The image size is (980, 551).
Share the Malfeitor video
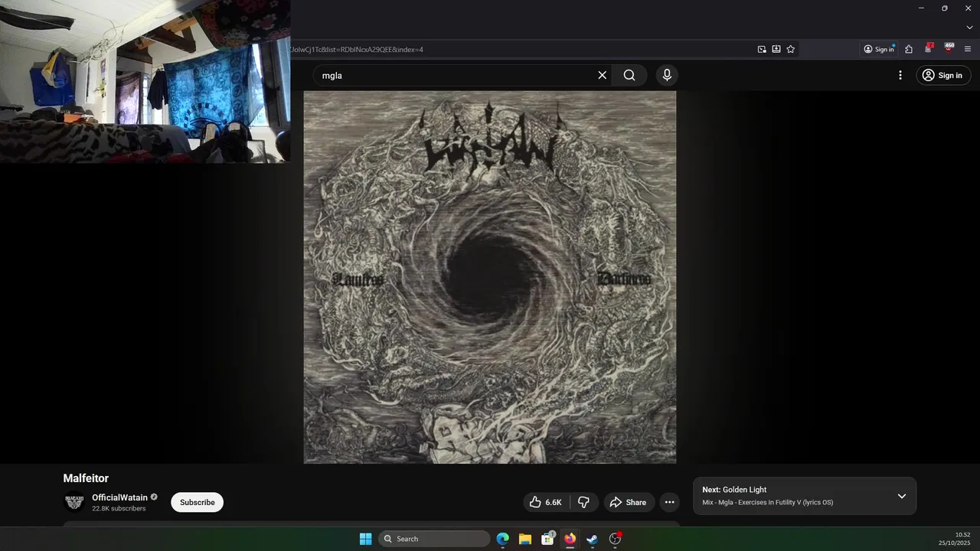pos(628,502)
